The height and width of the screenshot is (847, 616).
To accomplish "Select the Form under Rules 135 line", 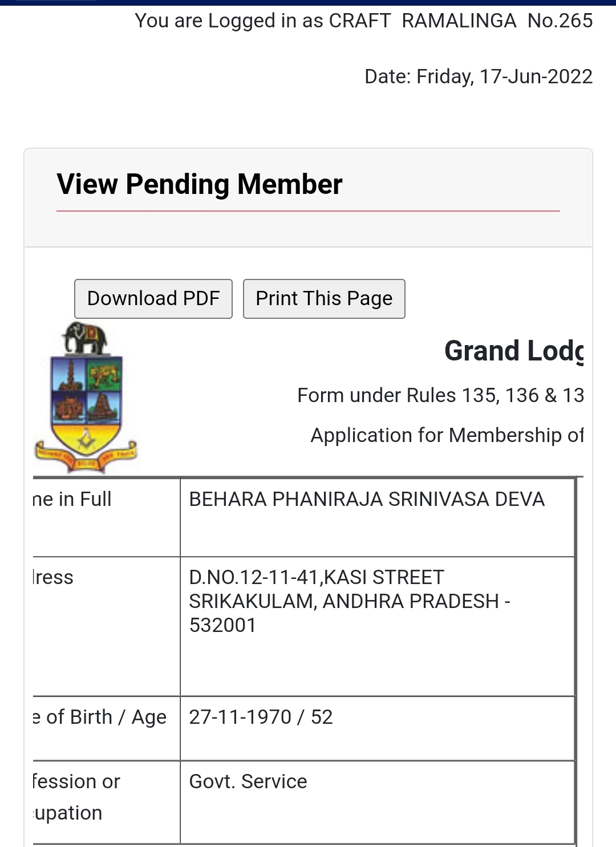I will [x=440, y=395].
